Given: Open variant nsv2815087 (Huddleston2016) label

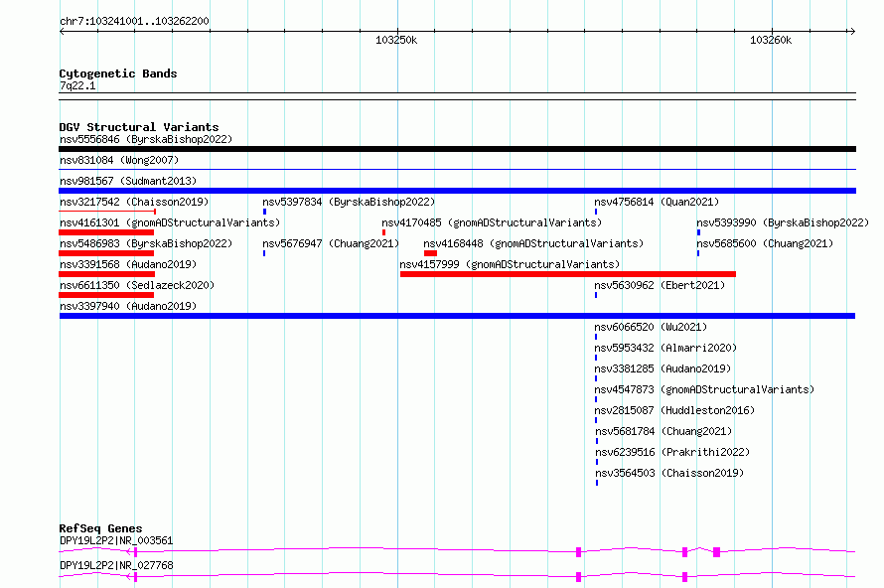Looking at the screenshot, I should click(674, 410).
